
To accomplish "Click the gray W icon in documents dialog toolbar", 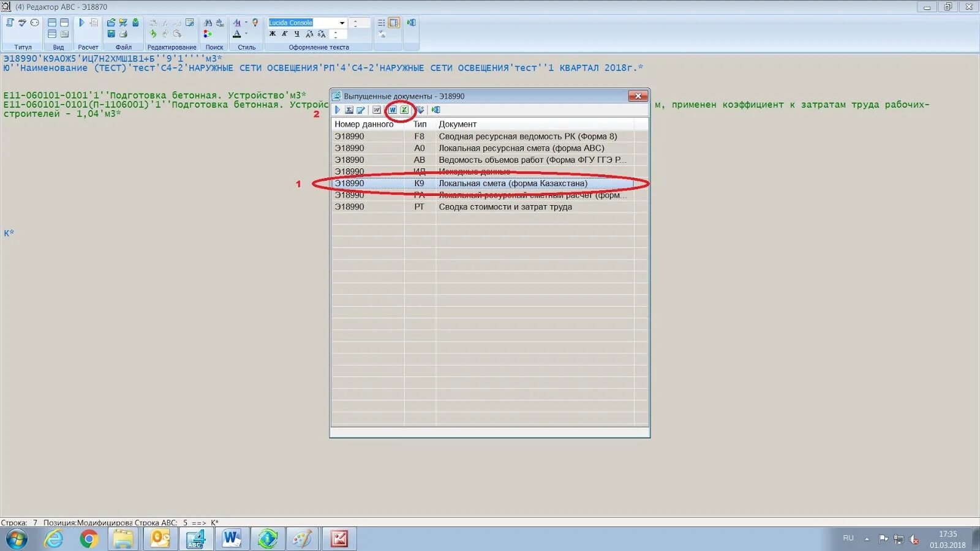I will pos(377,110).
